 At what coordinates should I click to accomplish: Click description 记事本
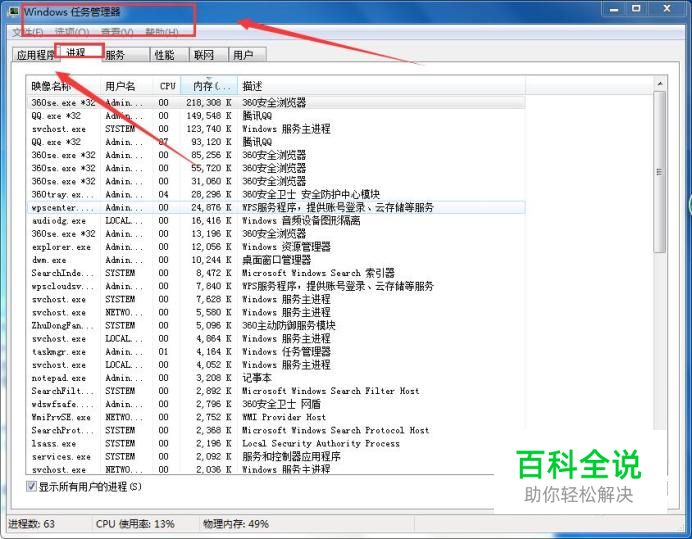coord(257,378)
